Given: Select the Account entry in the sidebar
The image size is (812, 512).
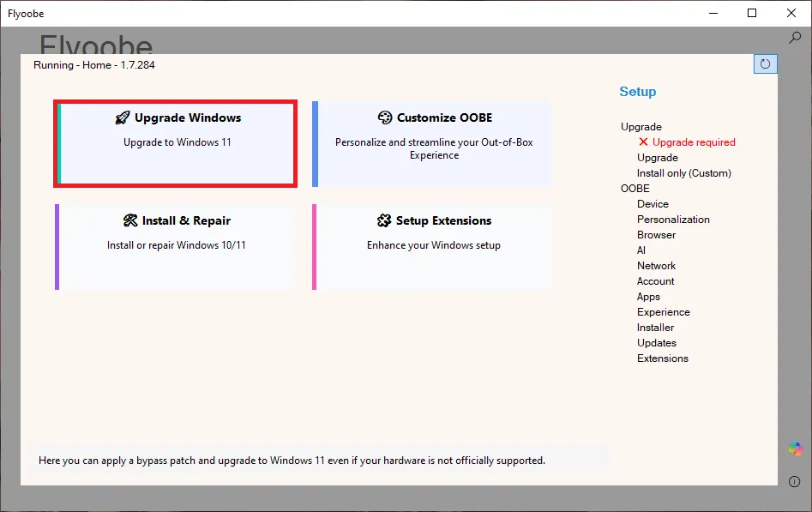Looking at the screenshot, I should 656,281.
